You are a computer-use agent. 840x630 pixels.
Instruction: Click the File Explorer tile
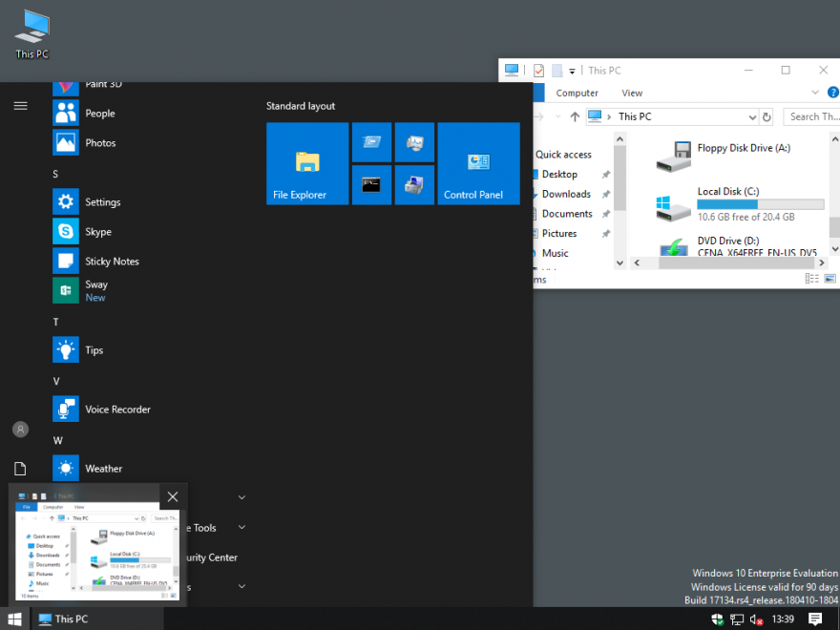[307, 163]
